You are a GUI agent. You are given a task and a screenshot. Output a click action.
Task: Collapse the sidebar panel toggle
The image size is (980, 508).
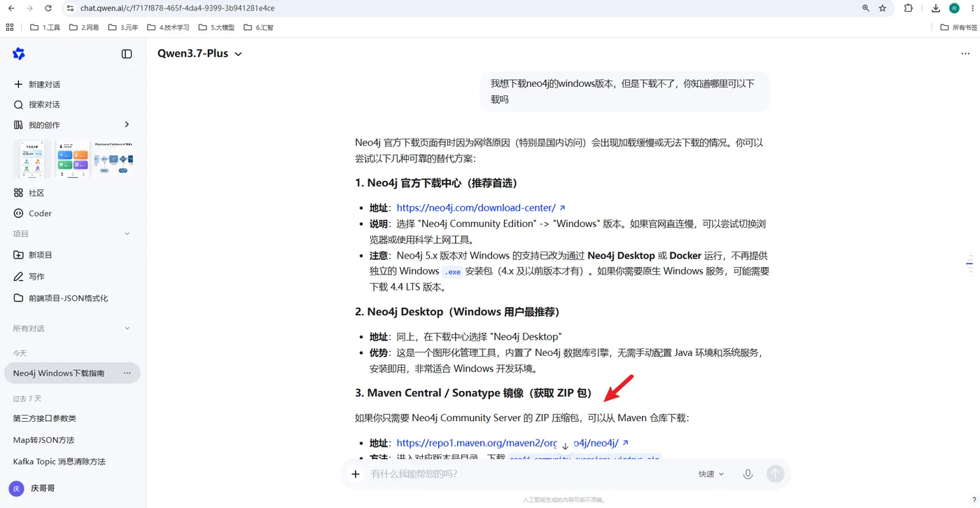click(127, 54)
